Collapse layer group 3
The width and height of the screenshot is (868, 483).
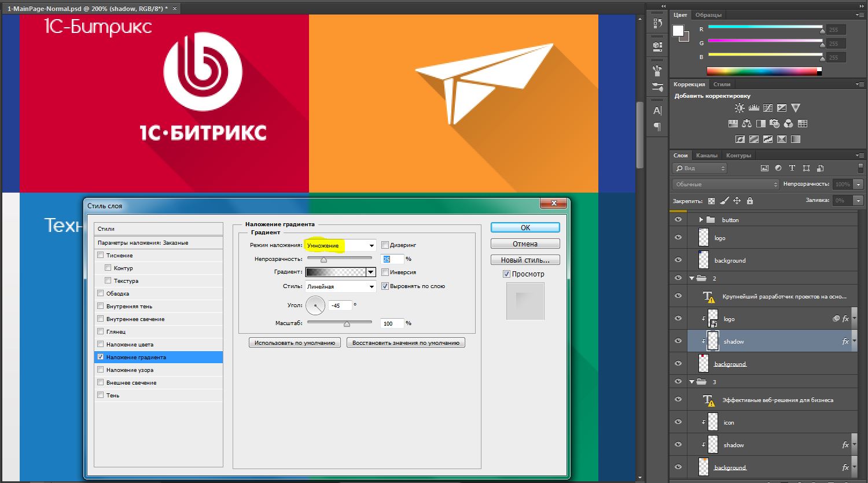692,382
